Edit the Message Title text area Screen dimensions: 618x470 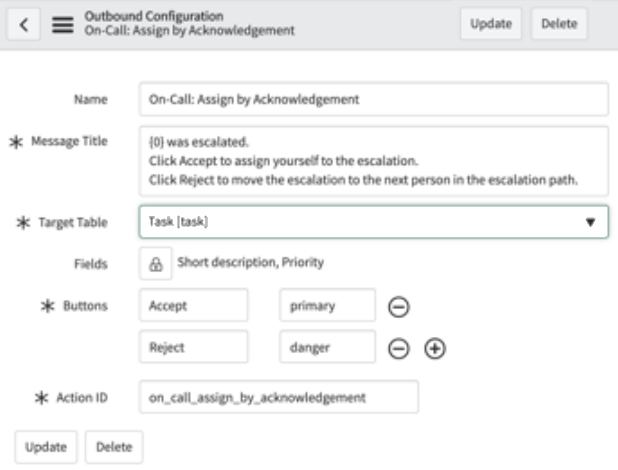coord(373,161)
